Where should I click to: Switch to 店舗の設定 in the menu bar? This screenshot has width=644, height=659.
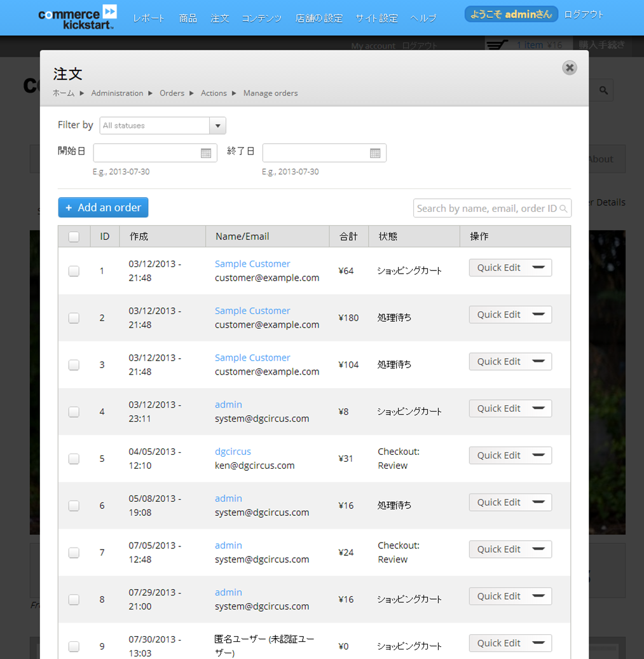click(319, 18)
